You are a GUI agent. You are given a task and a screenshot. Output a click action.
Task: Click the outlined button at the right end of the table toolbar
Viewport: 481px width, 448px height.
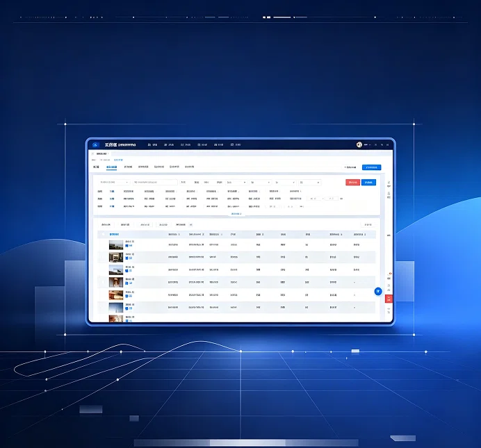[368, 224]
